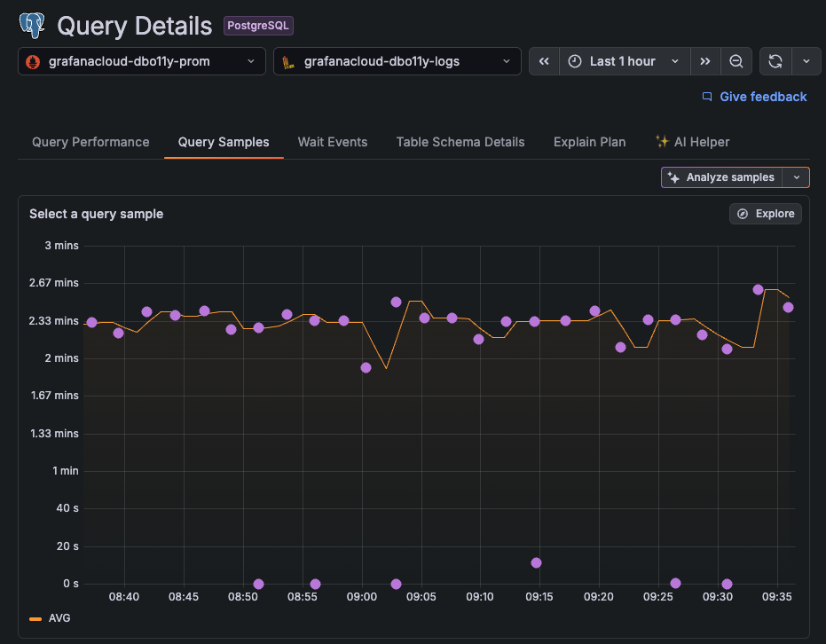Shift the time range backward with the double-left arrow
The width and height of the screenshot is (826, 644).
click(544, 60)
